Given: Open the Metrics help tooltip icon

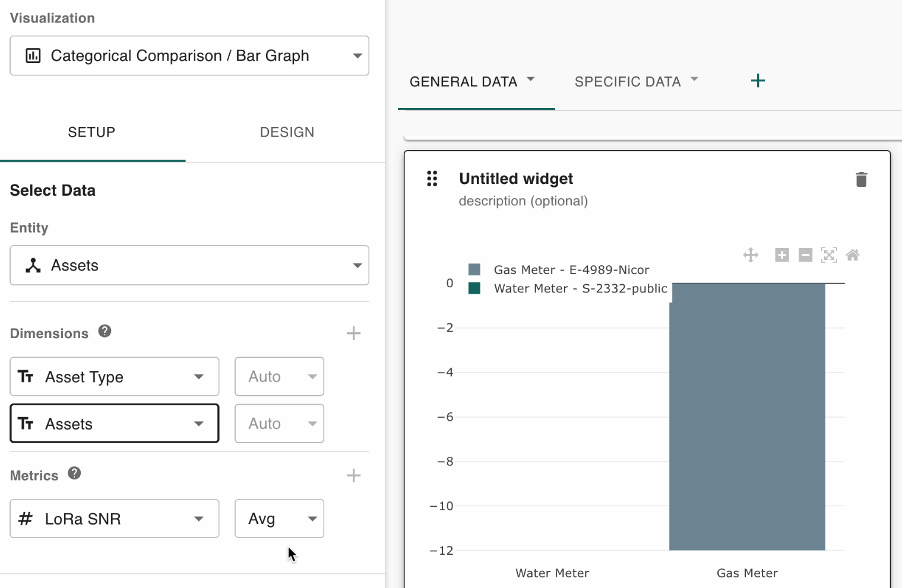Looking at the screenshot, I should (74, 473).
